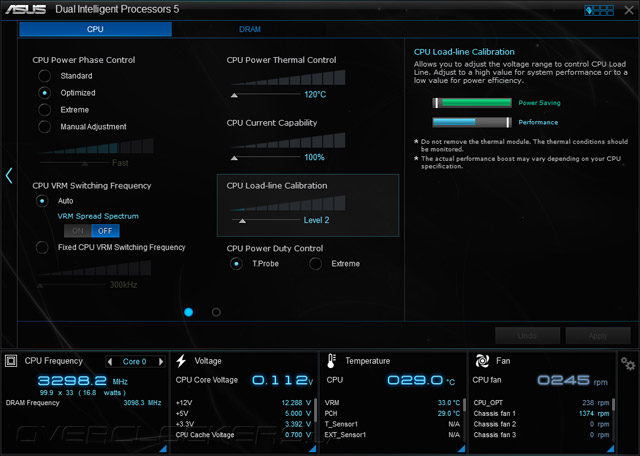Click the CPU temperature 029.0 °C readout
640x456 pixels.
coord(421,380)
